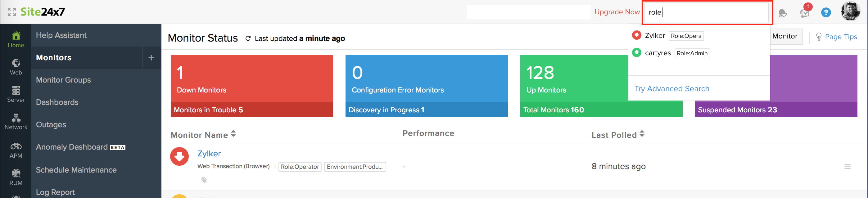Open the Zylker monitor link
868x198 pixels.
click(x=209, y=154)
